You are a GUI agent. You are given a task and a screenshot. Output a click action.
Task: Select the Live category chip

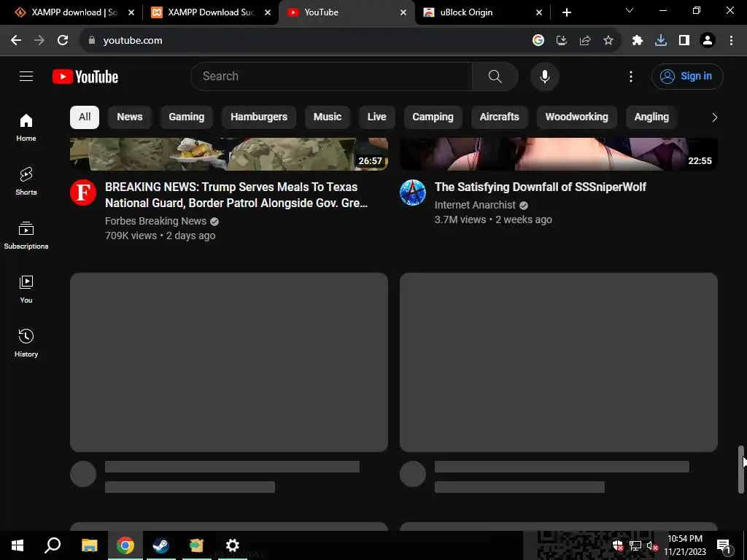click(x=376, y=117)
